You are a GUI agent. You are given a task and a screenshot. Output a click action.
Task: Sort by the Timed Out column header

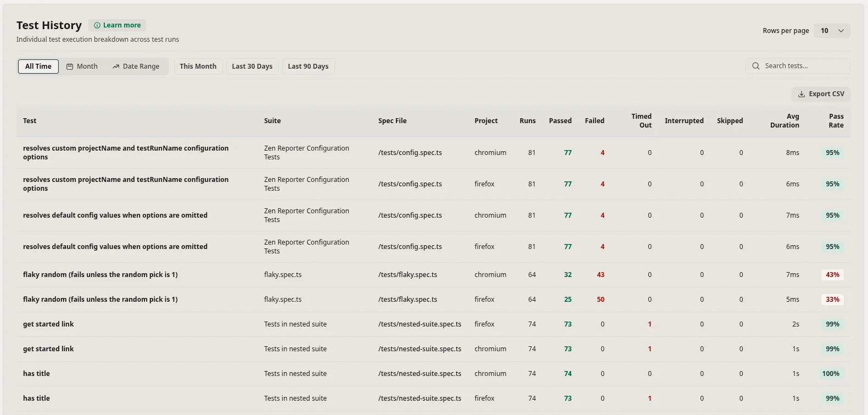pyautogui.click(x=641, y=121)
